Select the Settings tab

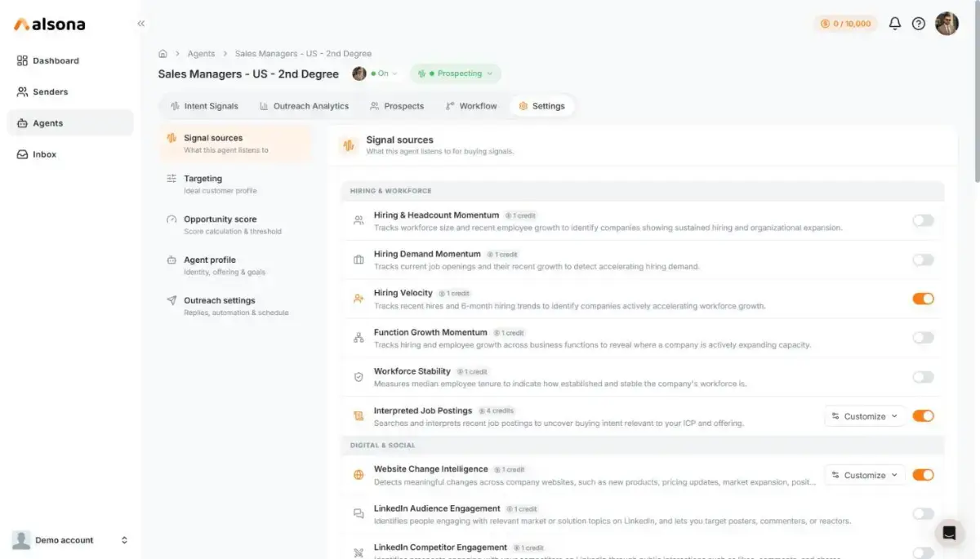click(x=541, y=106)
